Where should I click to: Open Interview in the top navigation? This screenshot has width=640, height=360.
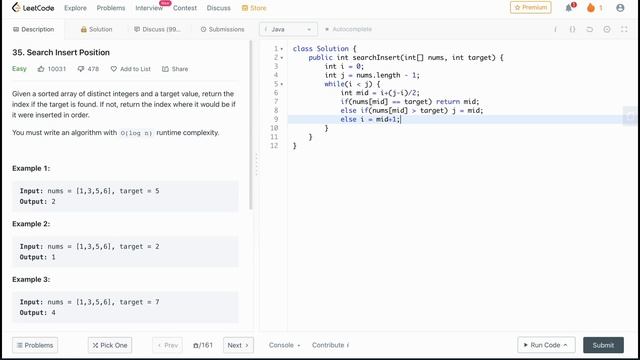click(149, 8)
